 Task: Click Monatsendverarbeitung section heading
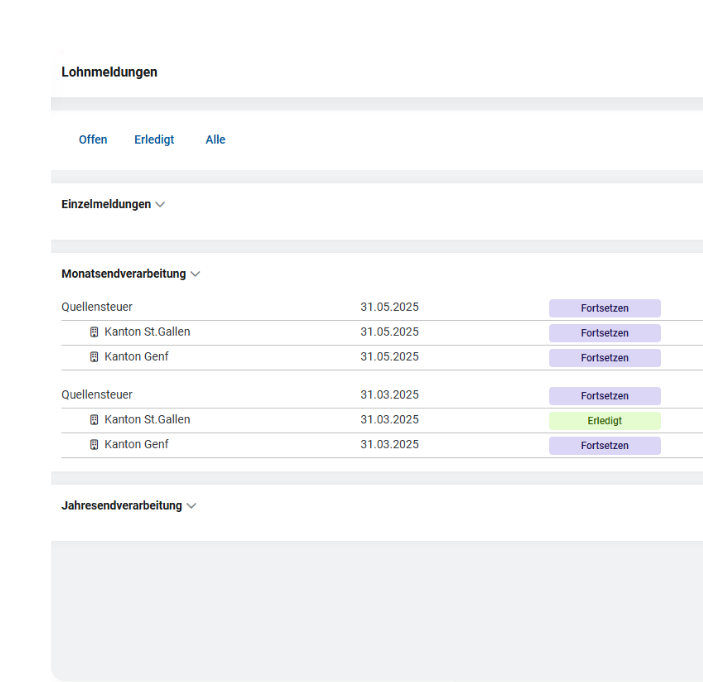(123, 274)
